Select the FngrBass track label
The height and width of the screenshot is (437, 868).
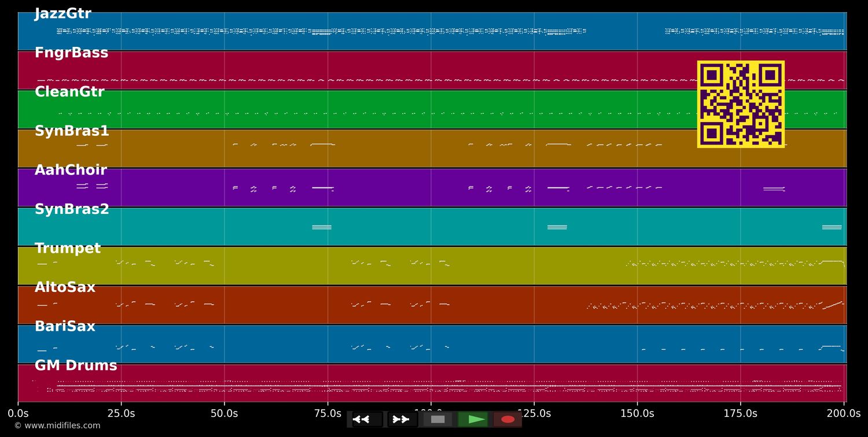point(71,52)
